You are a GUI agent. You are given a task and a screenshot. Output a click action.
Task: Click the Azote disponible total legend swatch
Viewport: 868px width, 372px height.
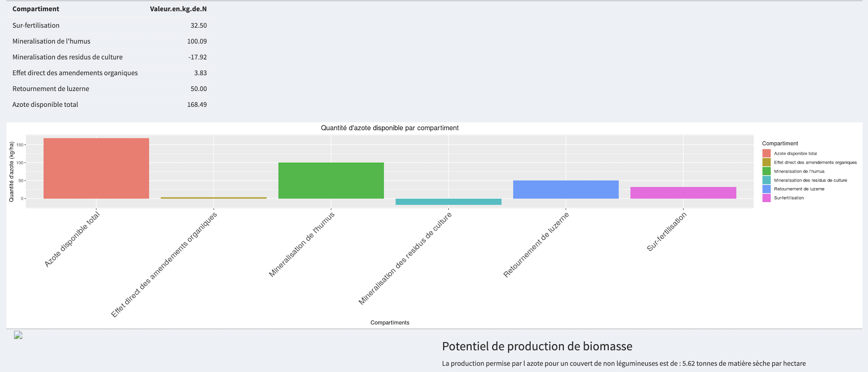pyautogui.click(x=766, y=153)
